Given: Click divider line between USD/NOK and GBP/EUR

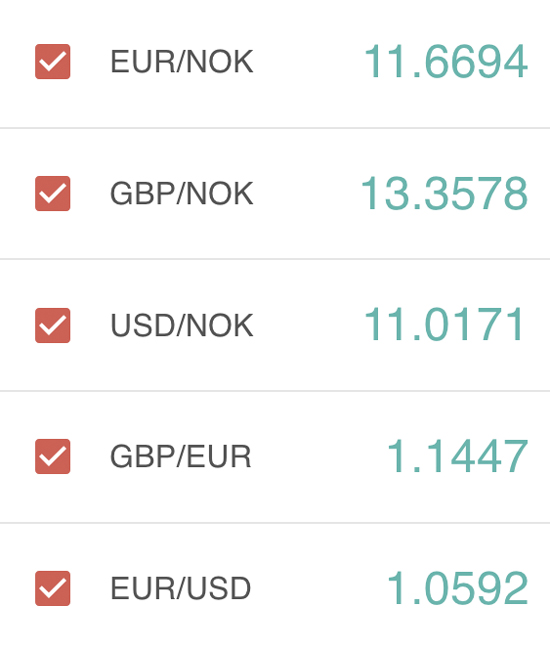Looking at the screenshot, I should point(275,390).
